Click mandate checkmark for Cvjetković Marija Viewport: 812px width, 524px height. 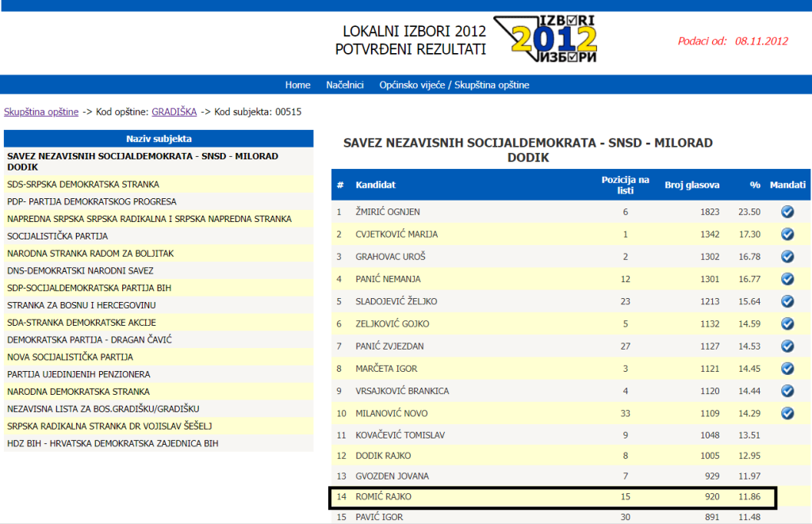pos(787,234)
